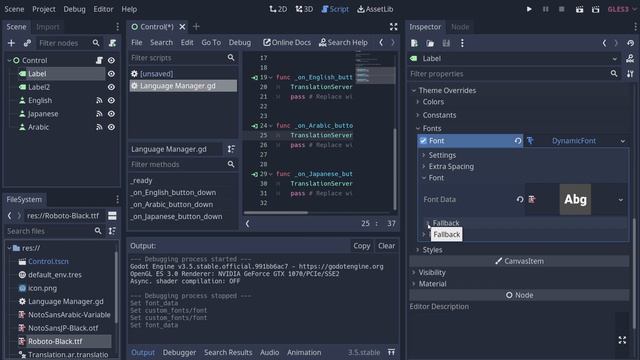Switch to the Node tab
This screenshot has height=360, width=640.
(x=460, y=27)
